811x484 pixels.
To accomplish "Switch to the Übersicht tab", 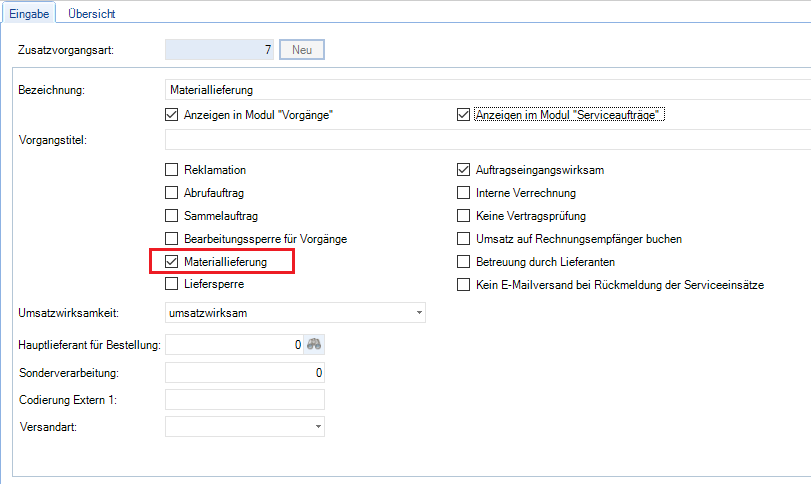I will [92, 15].
